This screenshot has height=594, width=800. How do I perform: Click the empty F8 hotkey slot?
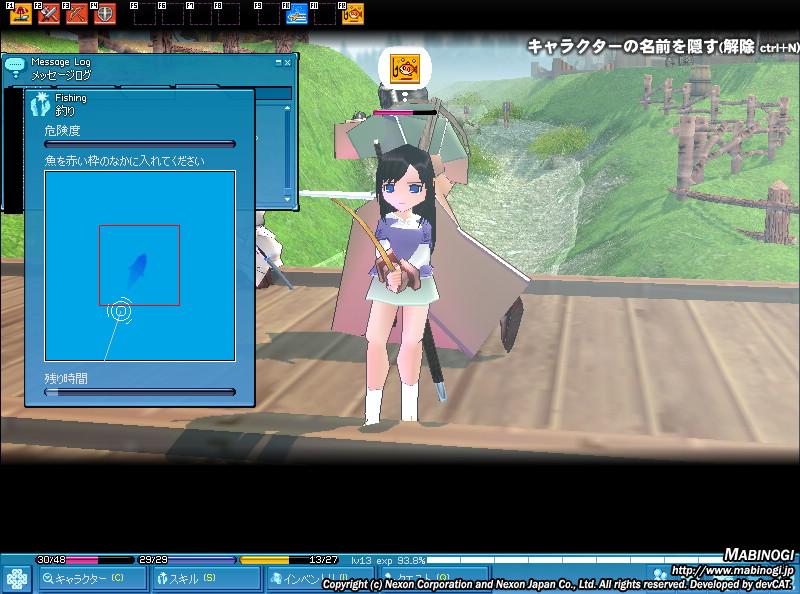(229, 14)
